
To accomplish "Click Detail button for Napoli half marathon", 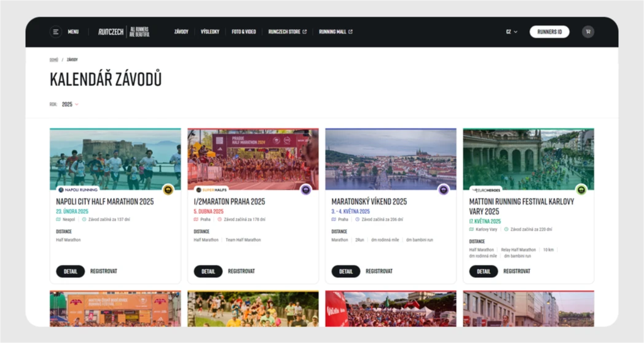I will (x=70, y=271).
